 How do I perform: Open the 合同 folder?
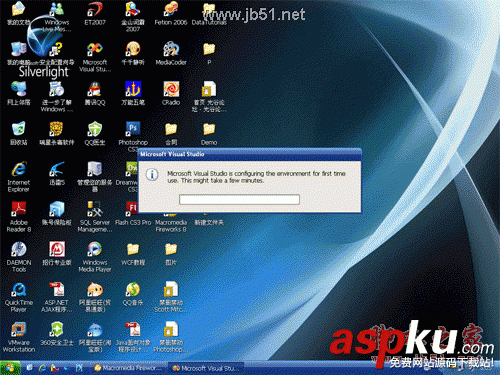(x=171, y=129)
